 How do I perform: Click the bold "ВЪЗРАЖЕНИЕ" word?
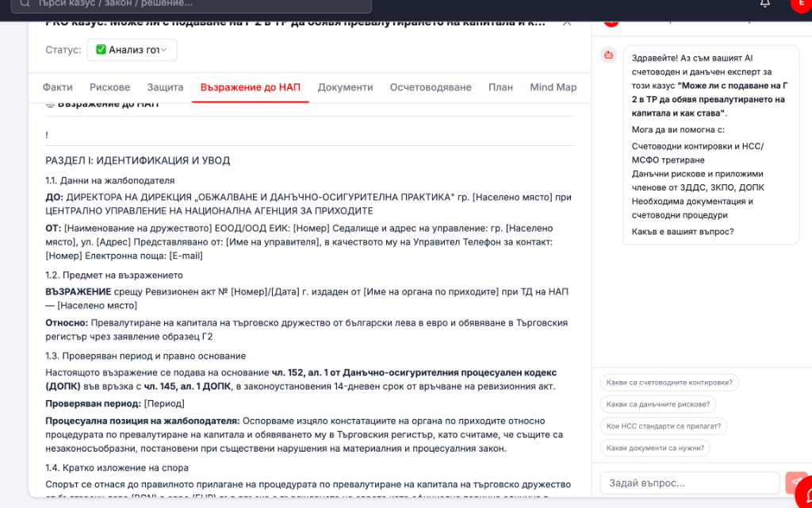[79, 292]
